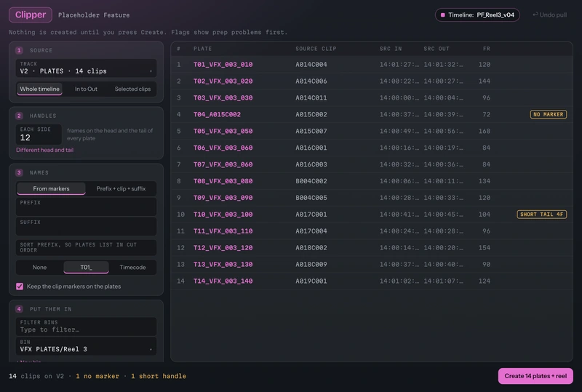Screen dimensions: 582x392
Task: Select the Selected clips range option
Action: [x=132, y=89]
